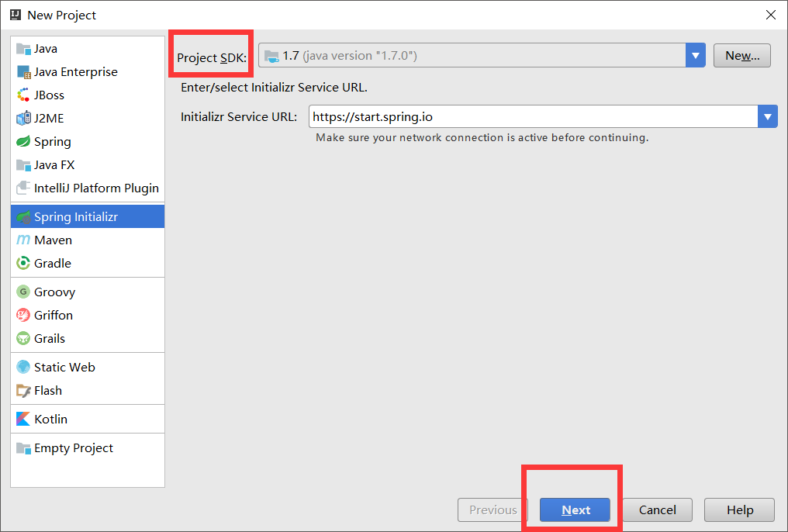
Task: Open the Project SDK dropdown arrow
Action: click(696, 55)
